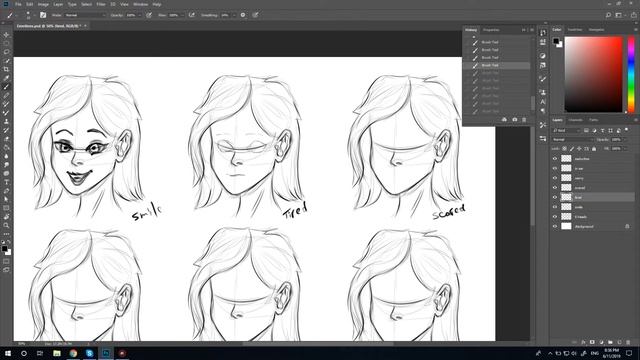Open the layer Kind filter dropdown
This screenshot has height=360, width=640.
click(x=566, y=130)
